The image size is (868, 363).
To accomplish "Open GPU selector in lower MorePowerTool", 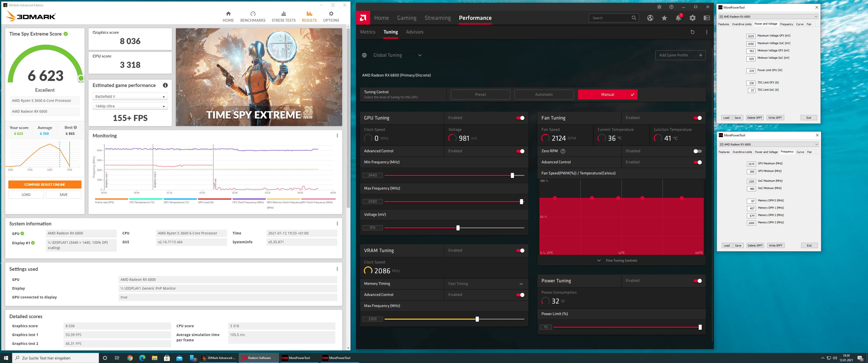I will pos(769,144).
